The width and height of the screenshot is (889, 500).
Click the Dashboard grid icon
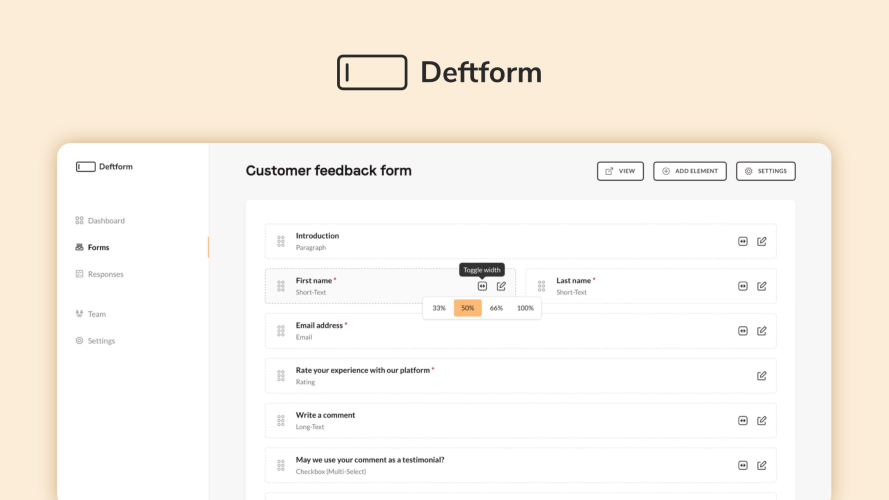coord(79,221)
